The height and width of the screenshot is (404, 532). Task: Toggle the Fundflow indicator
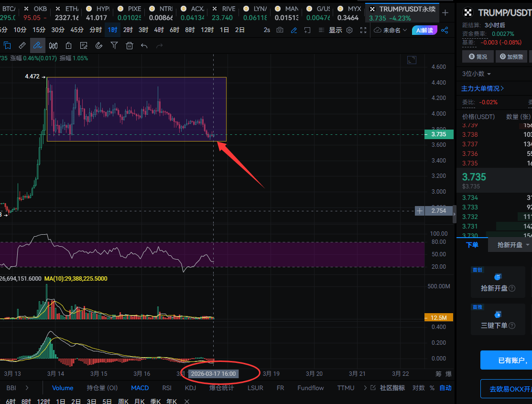pos(310,388)
